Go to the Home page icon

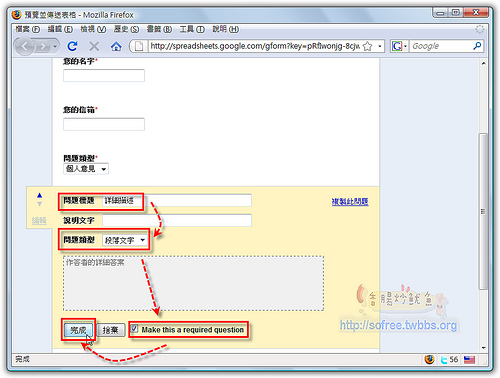point(116,46)
